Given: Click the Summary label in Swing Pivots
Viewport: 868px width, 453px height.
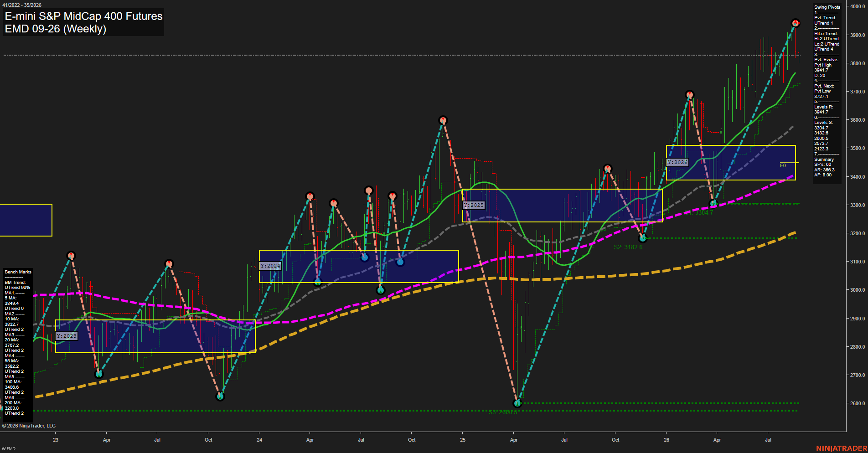Looking at the screenshot, I should 824,160.
